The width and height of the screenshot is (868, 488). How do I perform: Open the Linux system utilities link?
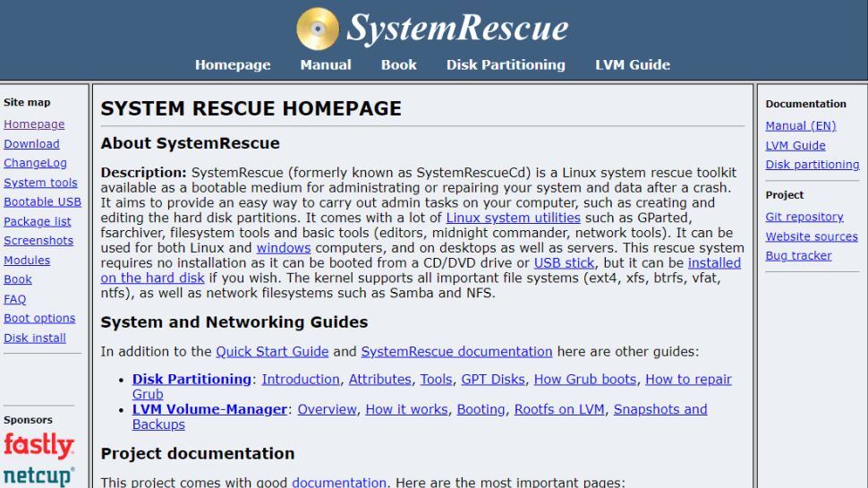pos(513,218)
